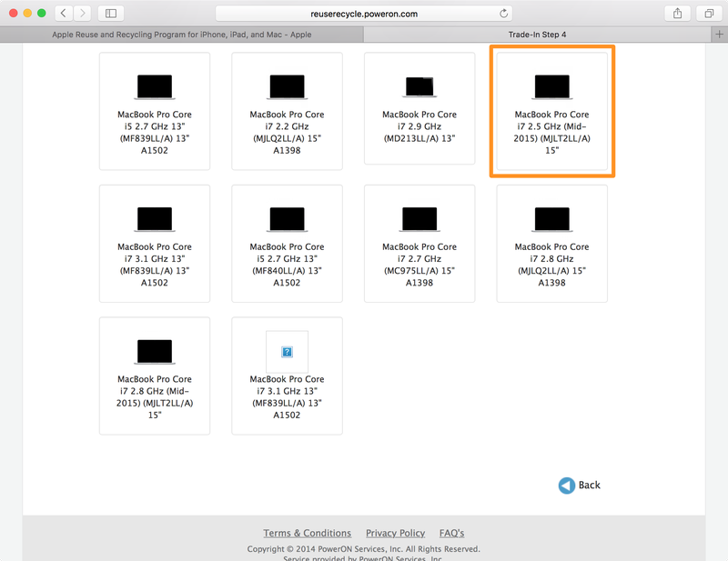Screen dimensions: 728x561
Task: Click laptop image for i7 2.2 GHz MJLQ2LL/A
Action: 287,86
